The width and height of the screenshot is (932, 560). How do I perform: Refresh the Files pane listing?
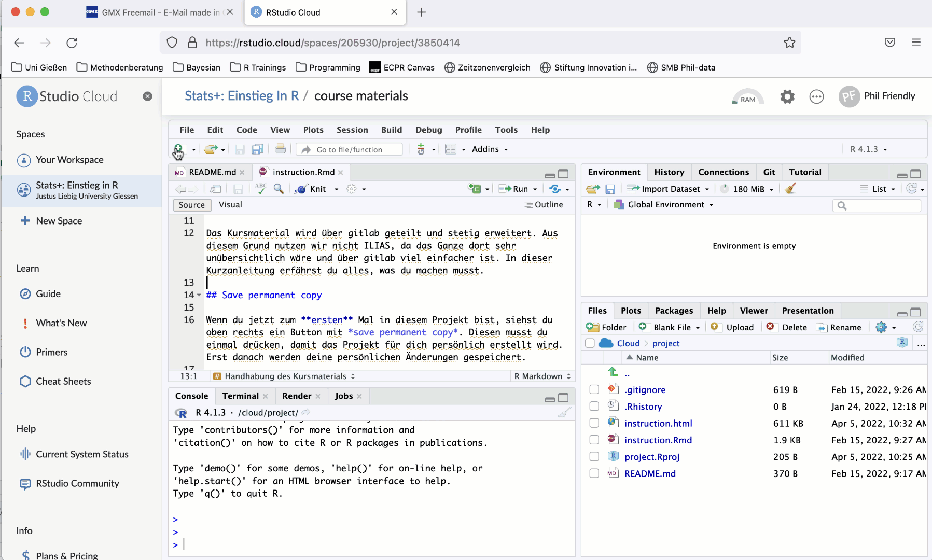pos(918,327)
